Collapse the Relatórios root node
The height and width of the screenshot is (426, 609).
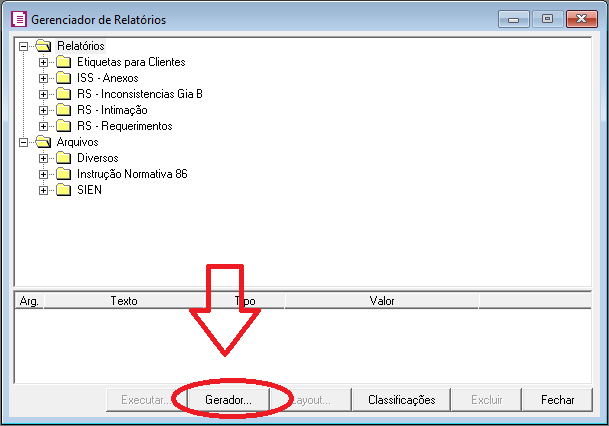24,46
